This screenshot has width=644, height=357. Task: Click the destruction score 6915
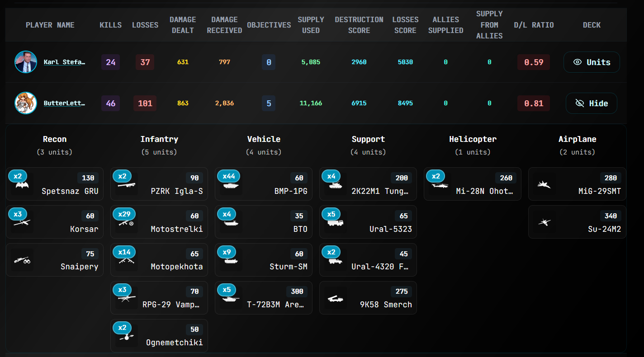click(x=359, y=103)
